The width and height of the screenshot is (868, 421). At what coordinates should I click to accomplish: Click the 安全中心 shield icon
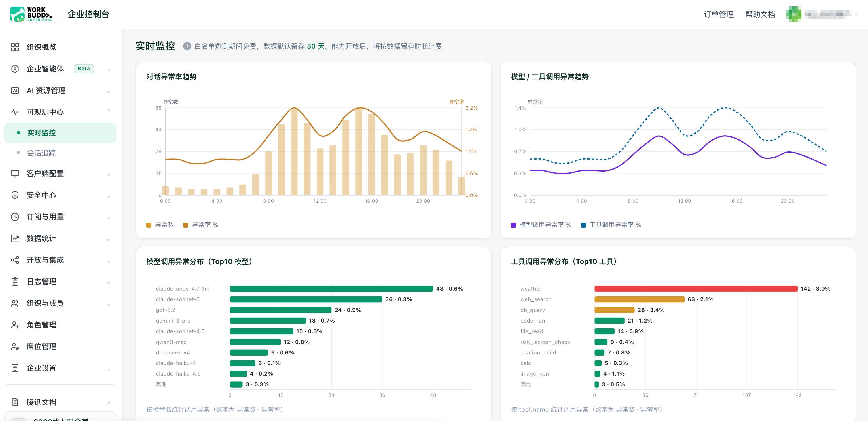point(15,195)
